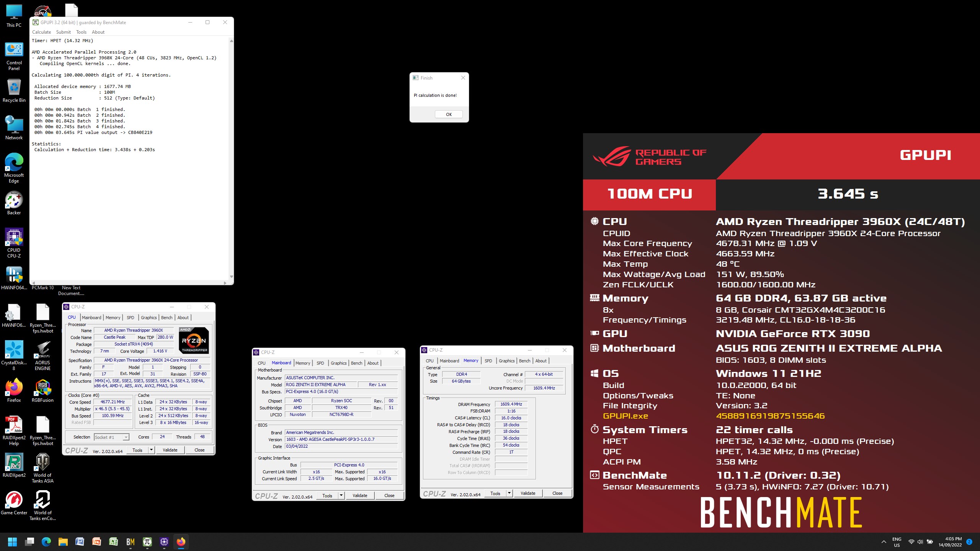The width and height of the screenshot is (980, 551).
Task: Open the Game Center desktop shortcut
Action: [x=14, y=503]
